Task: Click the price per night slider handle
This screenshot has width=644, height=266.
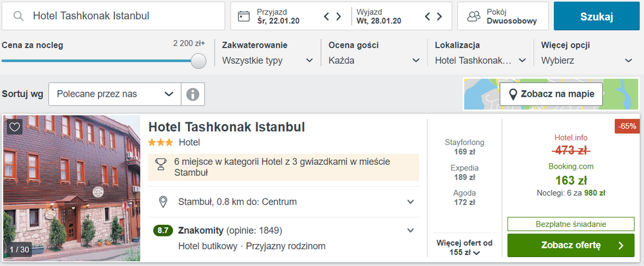Action: point(198,61)
